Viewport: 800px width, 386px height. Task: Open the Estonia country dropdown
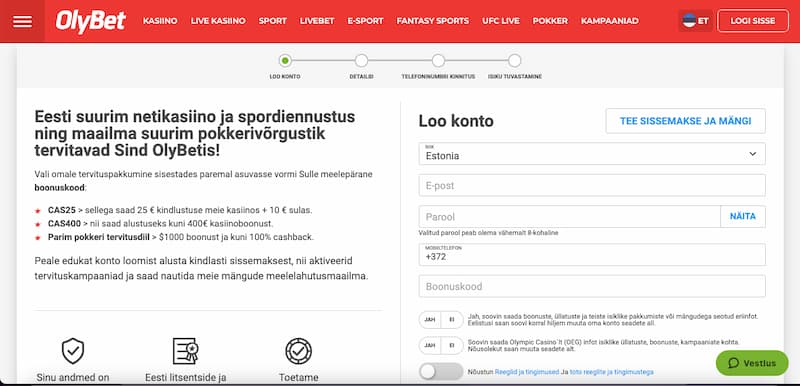592,153
